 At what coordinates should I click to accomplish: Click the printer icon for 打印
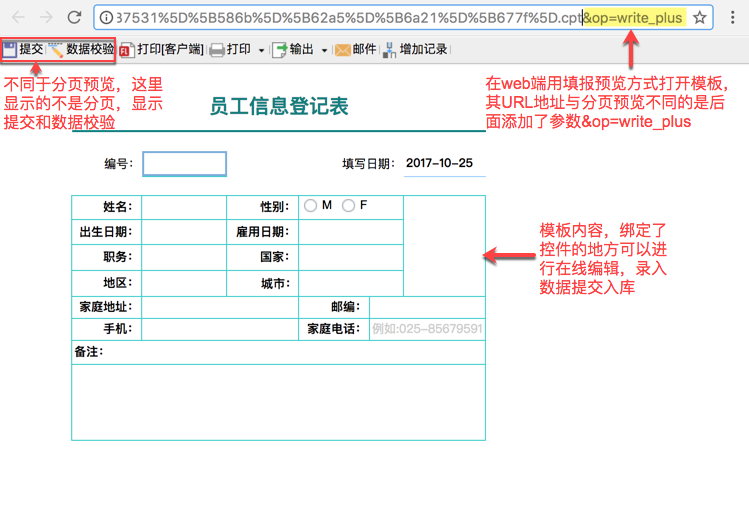217,50
